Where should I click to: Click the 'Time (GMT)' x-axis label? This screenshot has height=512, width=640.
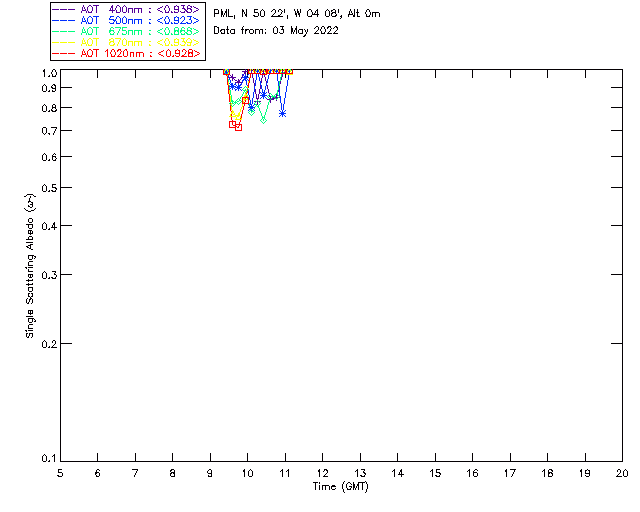(x=341, y=487)
